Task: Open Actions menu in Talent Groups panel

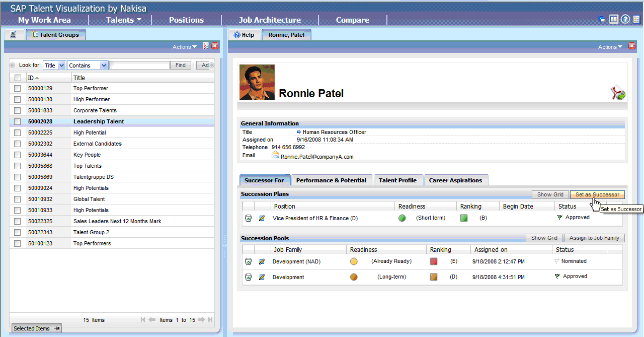Action: pyautogui.click(x=185, y=47)
